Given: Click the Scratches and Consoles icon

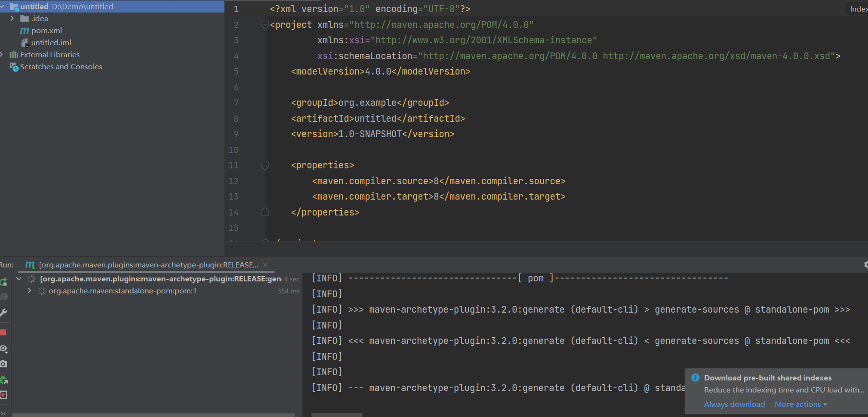Looking at the screenshot, I should point(14,66).
